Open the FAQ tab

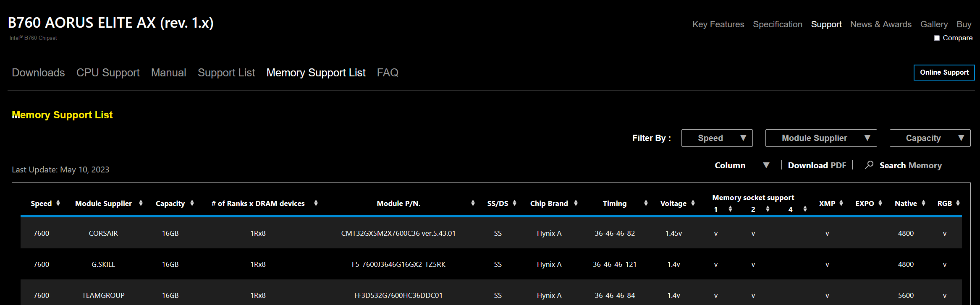coord(388,73)
